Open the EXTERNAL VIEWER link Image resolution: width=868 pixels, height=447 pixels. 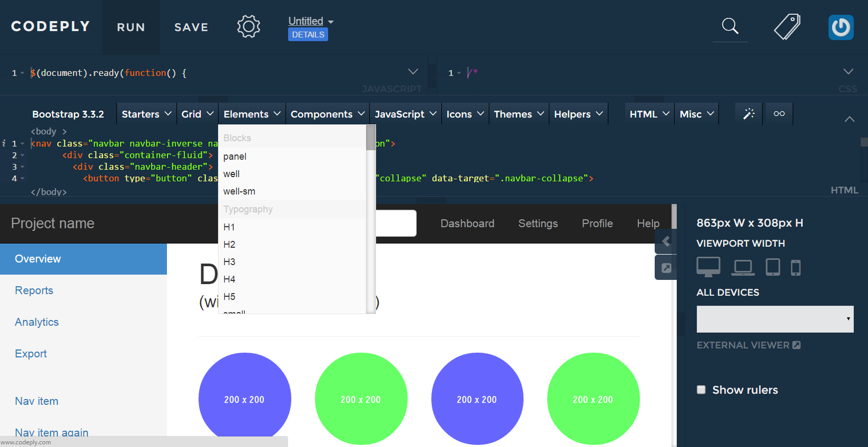(x=748, y=345)
